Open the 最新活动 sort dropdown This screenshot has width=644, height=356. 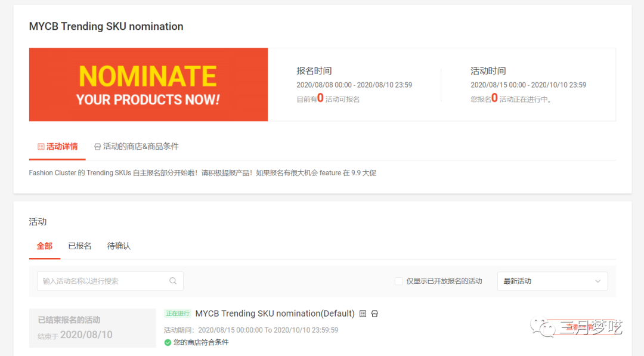point(552,281)
